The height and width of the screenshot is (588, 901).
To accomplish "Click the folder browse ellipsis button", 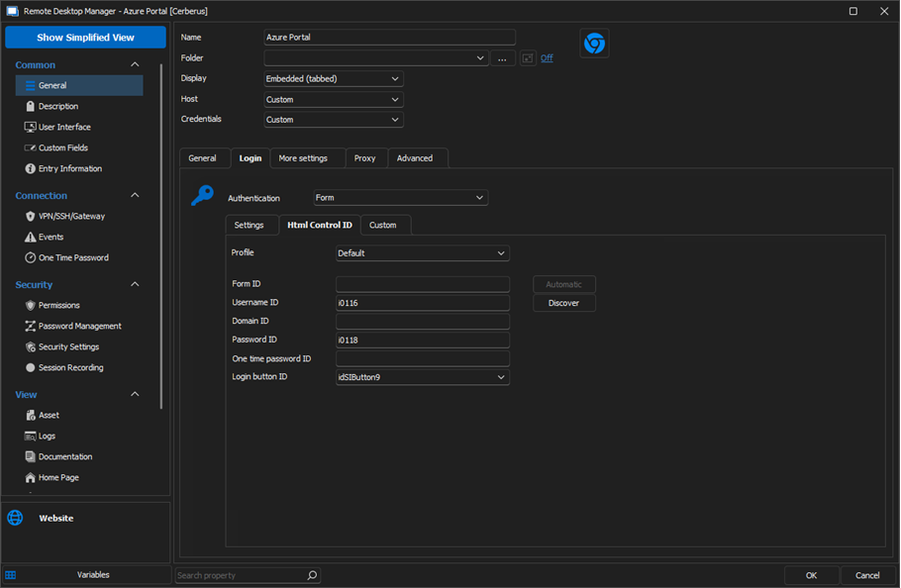I will coord(502,58).
